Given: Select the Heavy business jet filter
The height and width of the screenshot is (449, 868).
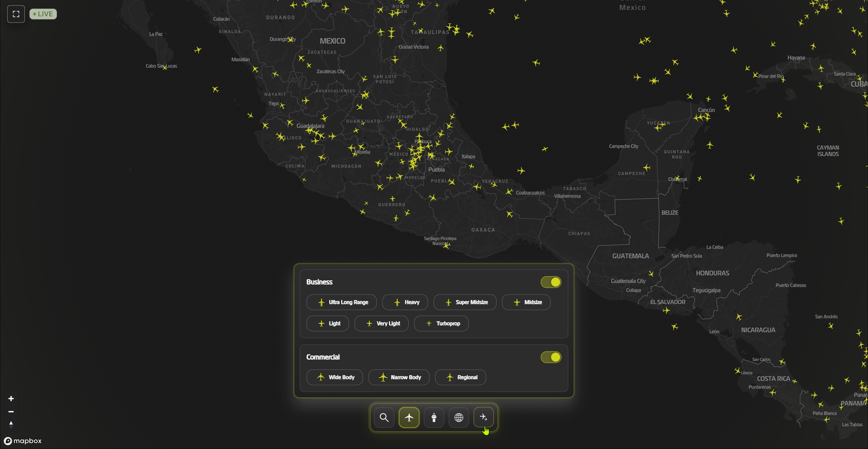Looking at the screenshot, I should (x=405, y=302).
